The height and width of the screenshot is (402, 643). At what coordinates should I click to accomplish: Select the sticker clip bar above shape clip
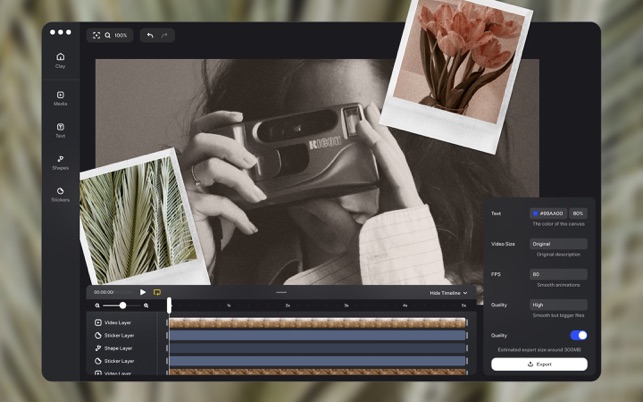317,336
